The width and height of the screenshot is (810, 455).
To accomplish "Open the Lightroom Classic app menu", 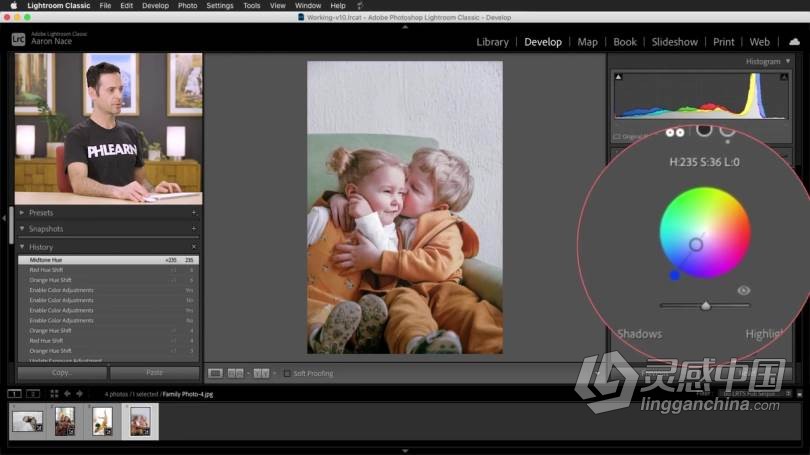I will (x=58, y=6).
